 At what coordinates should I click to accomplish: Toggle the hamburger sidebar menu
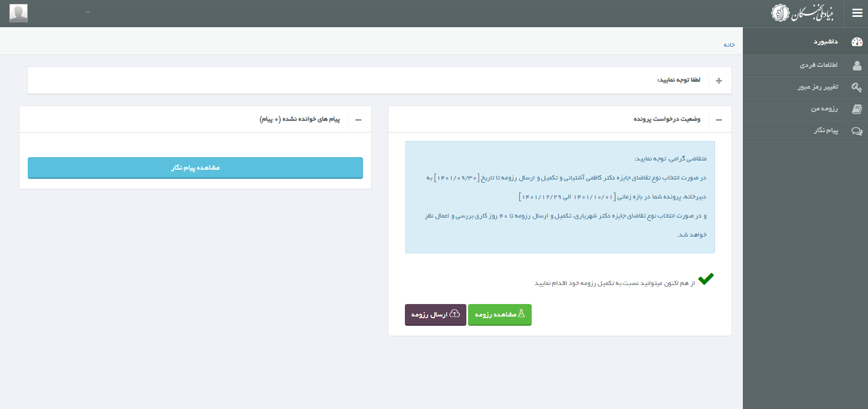[857, 13]
